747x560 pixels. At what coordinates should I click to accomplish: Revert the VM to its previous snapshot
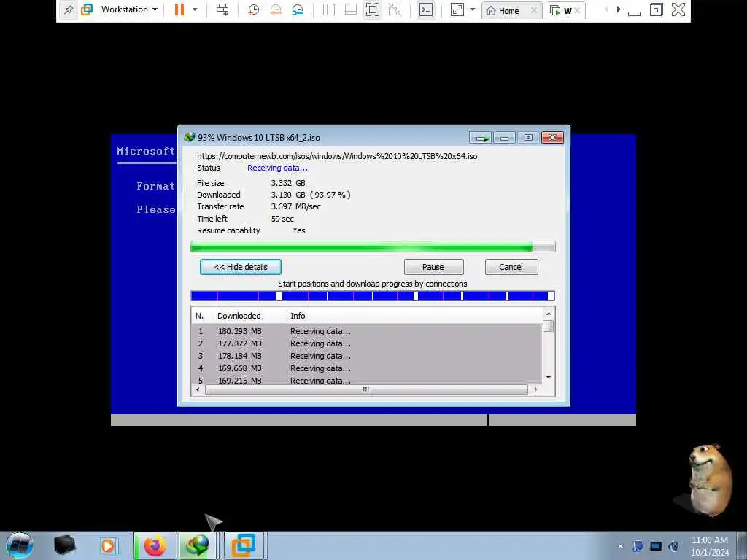click(275, 9)
